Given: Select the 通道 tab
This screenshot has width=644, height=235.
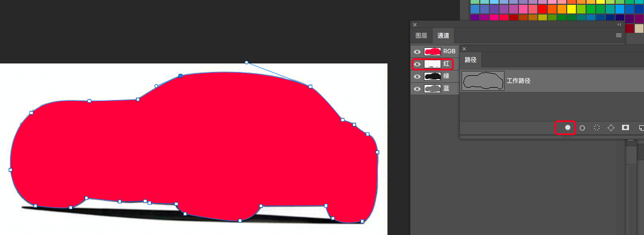Looking at the screenshot, I should click(x=443, y=35).
